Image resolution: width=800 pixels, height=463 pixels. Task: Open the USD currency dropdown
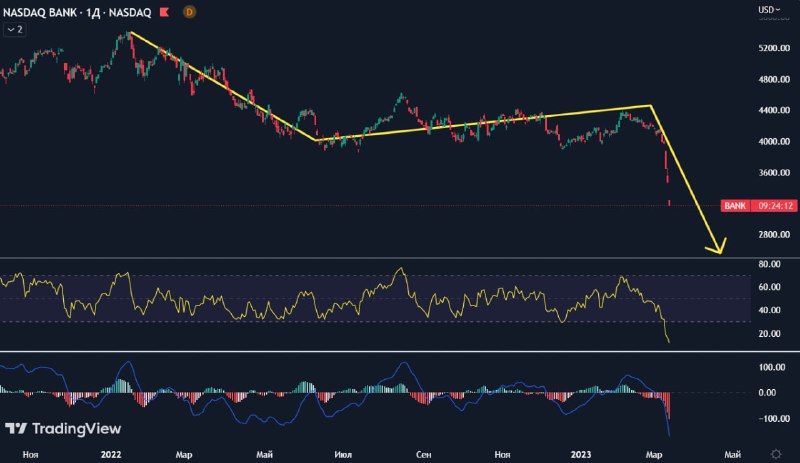[769, 9]
